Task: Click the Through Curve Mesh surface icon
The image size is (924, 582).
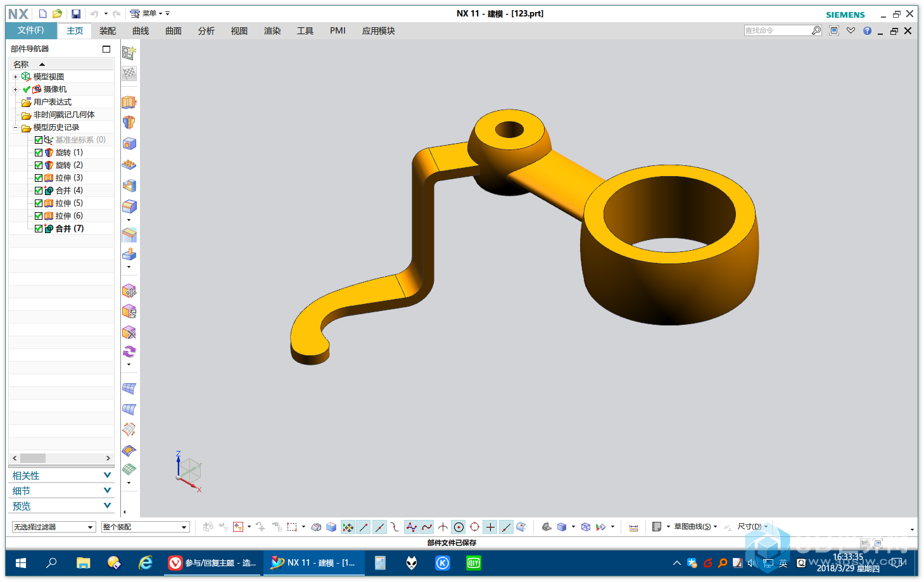Action: (x=129, y=388)
